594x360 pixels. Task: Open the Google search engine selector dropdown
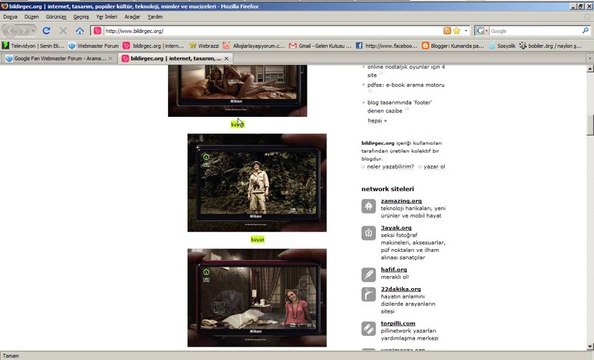481,31
